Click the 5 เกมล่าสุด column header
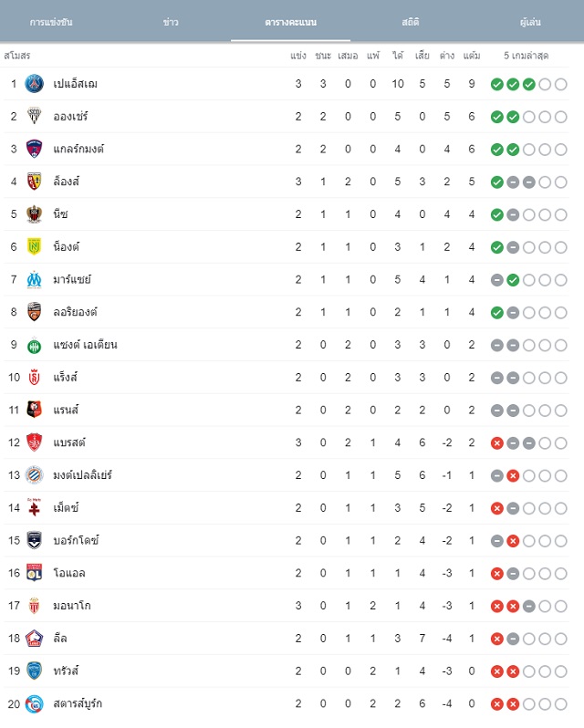Image resolution: width=584 pixels, height=728 pixels. (526, 56)
